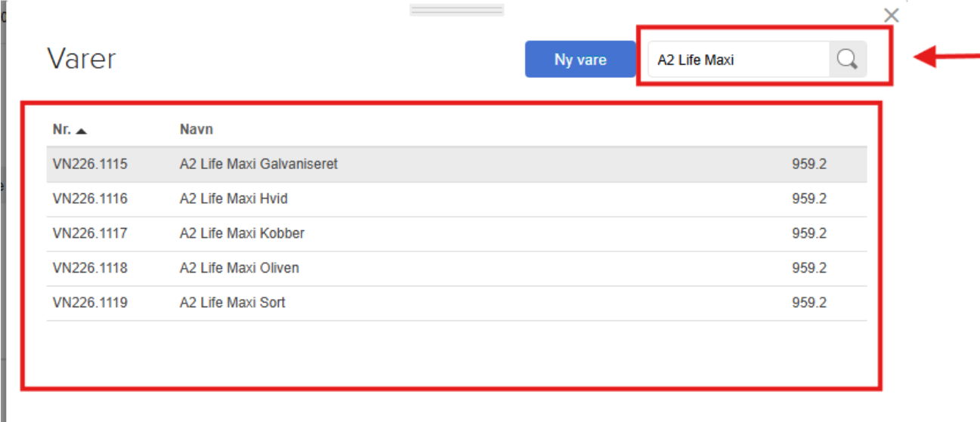Toggle the sort arrow beside Nr.

[82, 131]
